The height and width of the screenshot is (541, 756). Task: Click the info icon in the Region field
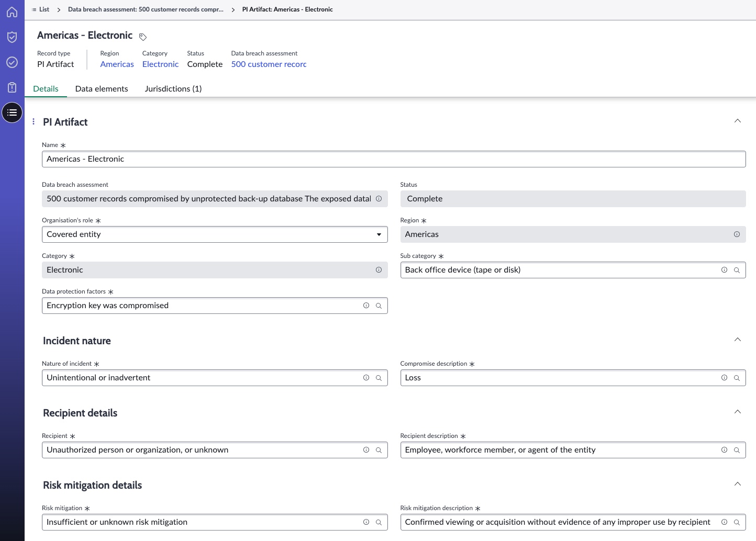point(737,234)
